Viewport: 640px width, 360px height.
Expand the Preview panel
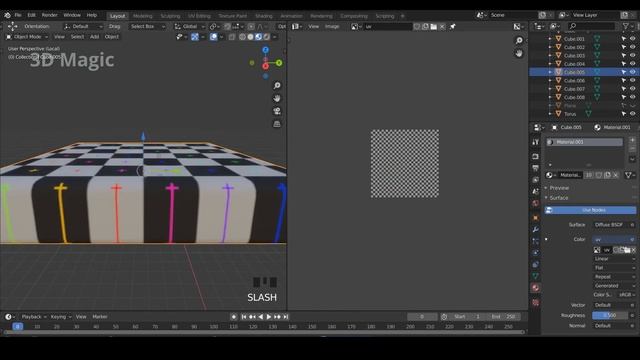(559, 188)
